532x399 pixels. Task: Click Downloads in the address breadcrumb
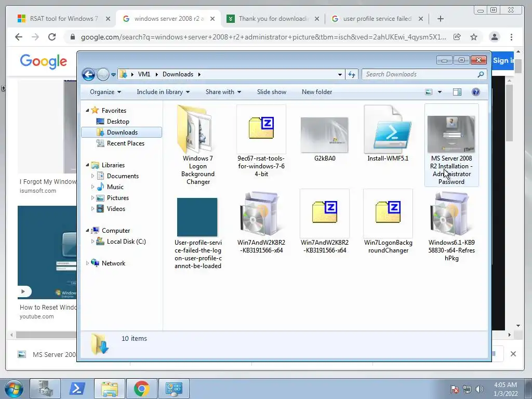click(x=178, y=74)
